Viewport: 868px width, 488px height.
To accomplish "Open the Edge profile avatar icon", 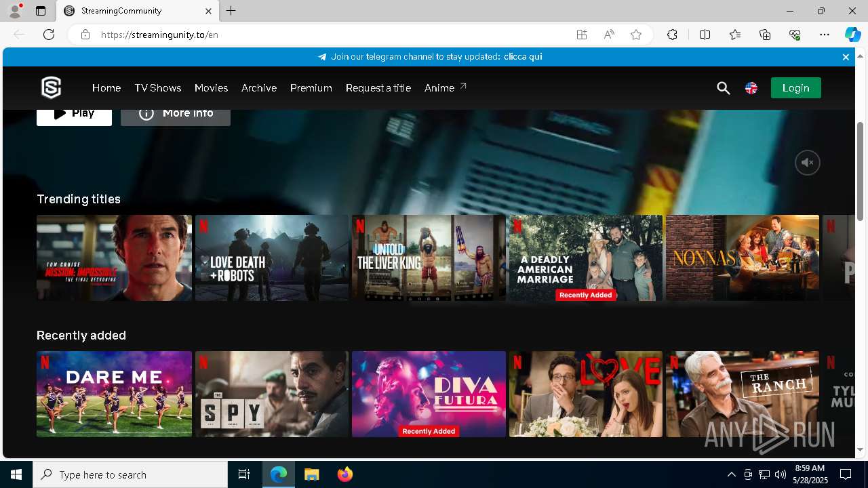I will coord(15,11).
